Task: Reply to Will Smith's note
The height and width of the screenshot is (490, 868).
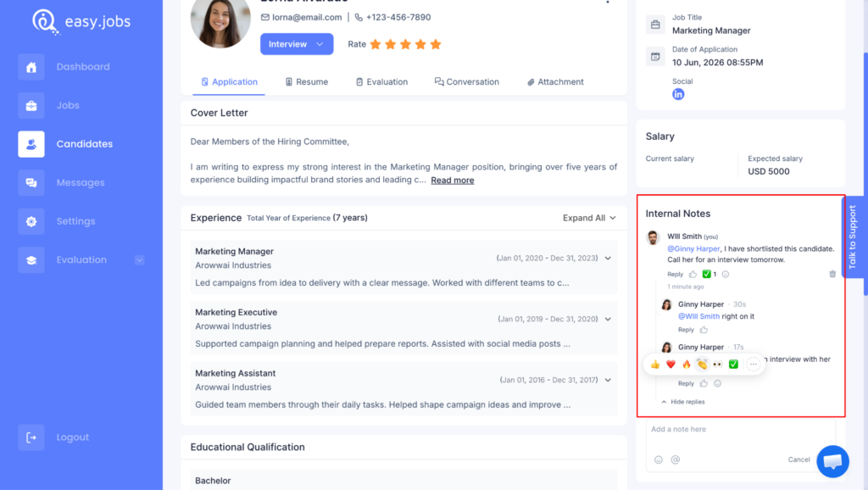Action: point(675,274)
